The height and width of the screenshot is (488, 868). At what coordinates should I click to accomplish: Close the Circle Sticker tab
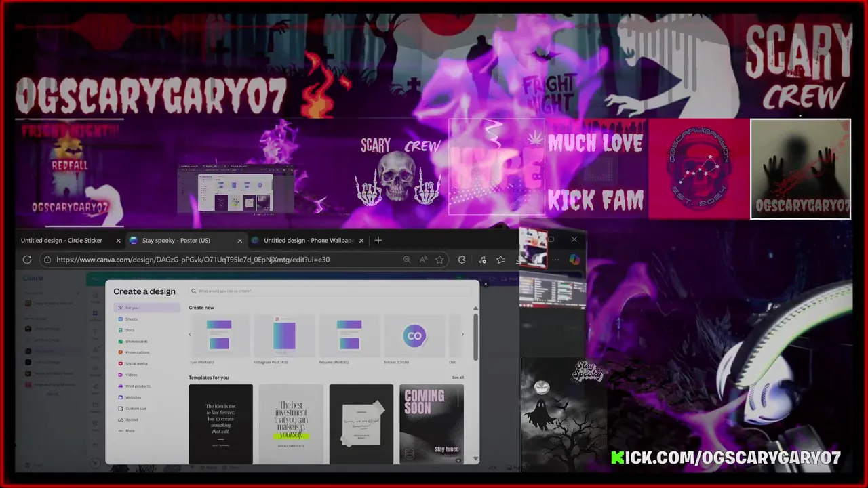(118, 241)
